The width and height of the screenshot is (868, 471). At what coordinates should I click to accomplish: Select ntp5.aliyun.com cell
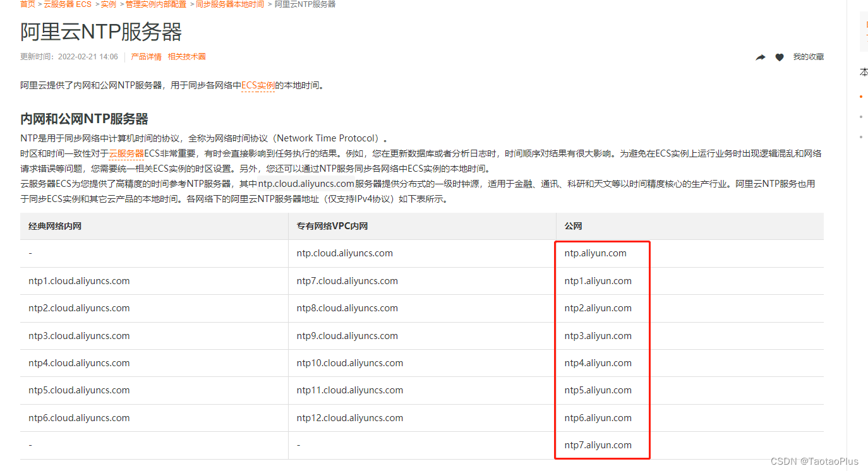click(690, 390)
